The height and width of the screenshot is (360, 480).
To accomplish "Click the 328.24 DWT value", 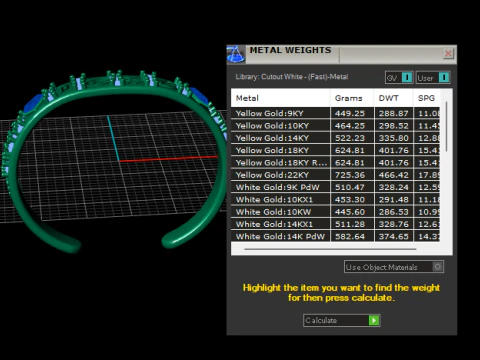I will [394, 187].
